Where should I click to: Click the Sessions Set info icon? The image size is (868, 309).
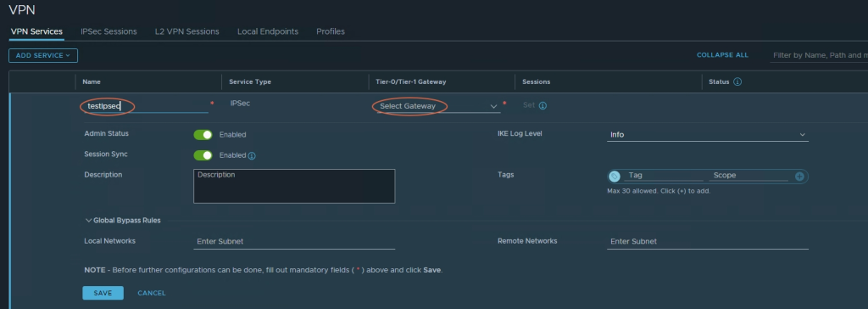542,105
